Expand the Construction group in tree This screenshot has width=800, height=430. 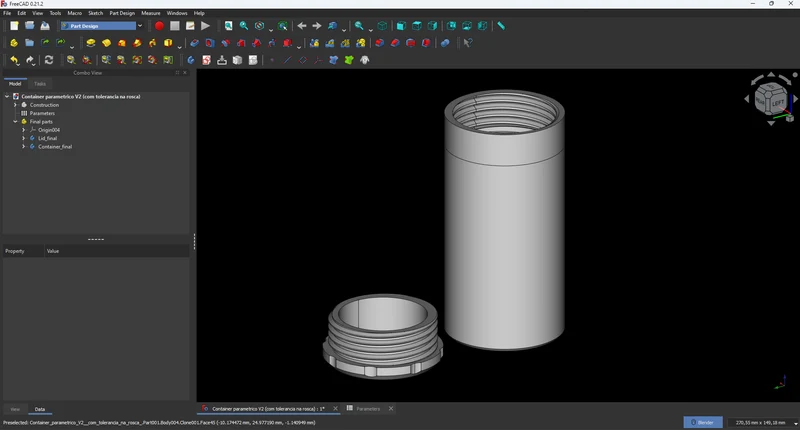click(x=15, y=105)
